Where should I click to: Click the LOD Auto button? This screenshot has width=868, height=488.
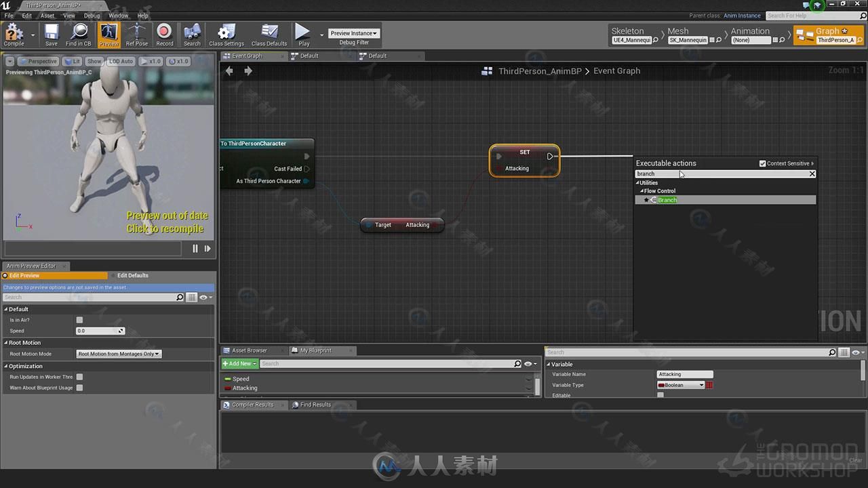pos(121,61)
